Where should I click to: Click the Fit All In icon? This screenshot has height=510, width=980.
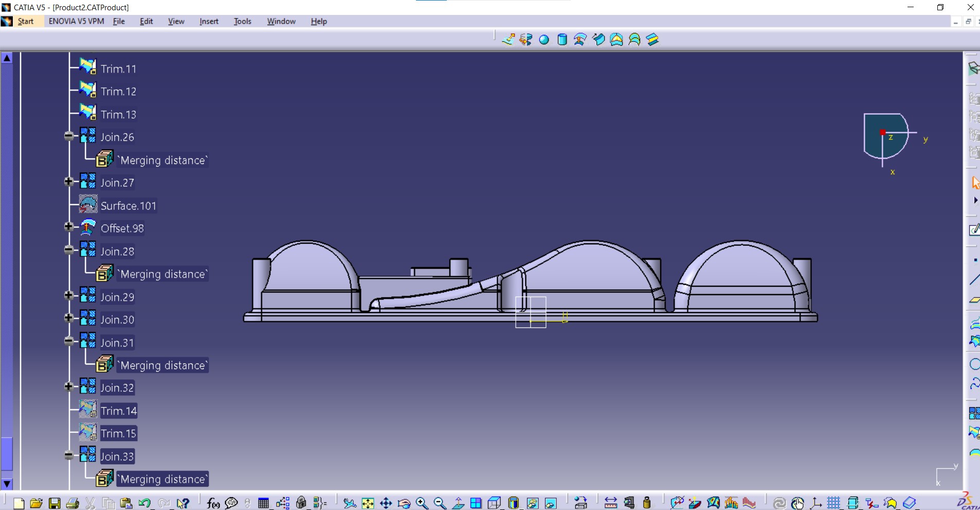[368, 503]
